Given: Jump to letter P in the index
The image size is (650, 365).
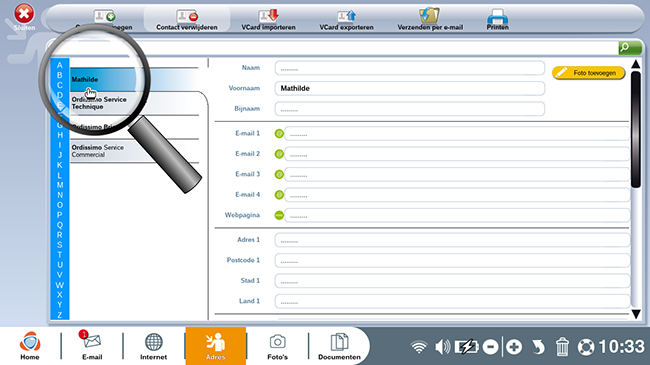Looking at the screenshot, I should click(x=60, y=215).
